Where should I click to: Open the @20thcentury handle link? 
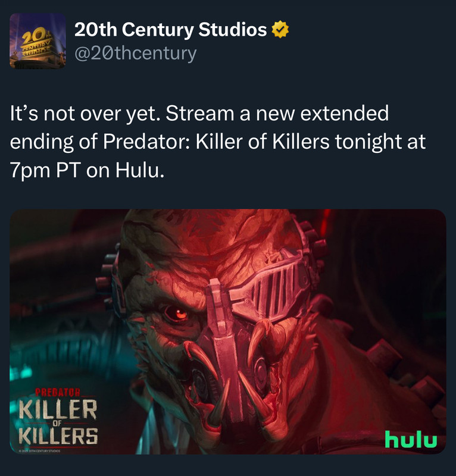coord(136,54)
